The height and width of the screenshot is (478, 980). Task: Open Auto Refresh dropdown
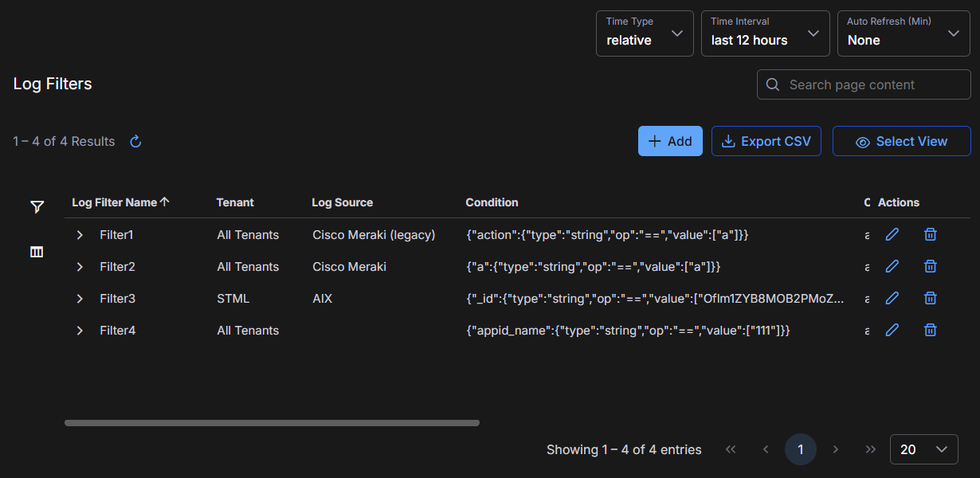pos(903,33)
